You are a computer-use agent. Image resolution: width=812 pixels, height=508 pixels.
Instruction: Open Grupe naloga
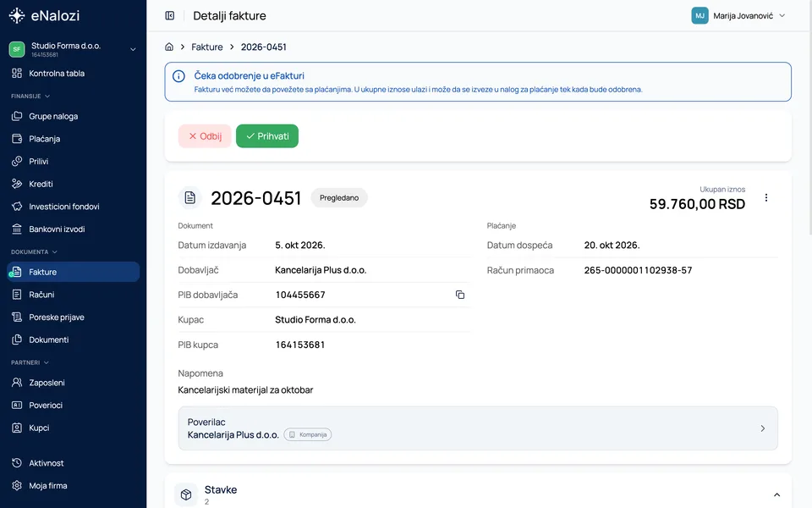[73, 116]
